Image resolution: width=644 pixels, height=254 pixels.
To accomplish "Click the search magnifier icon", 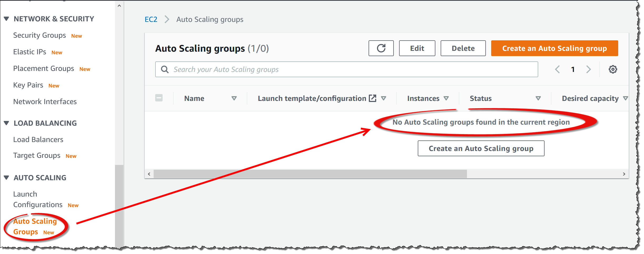I will [x=165, y=69].
